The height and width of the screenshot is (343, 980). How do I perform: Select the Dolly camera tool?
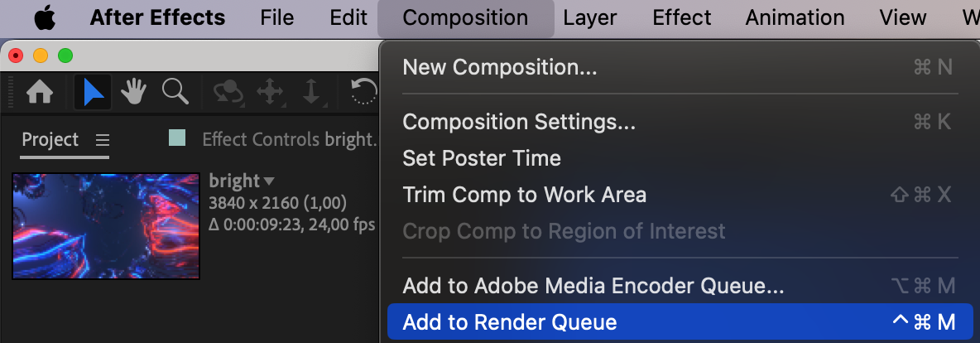click(x=311, y=92)
